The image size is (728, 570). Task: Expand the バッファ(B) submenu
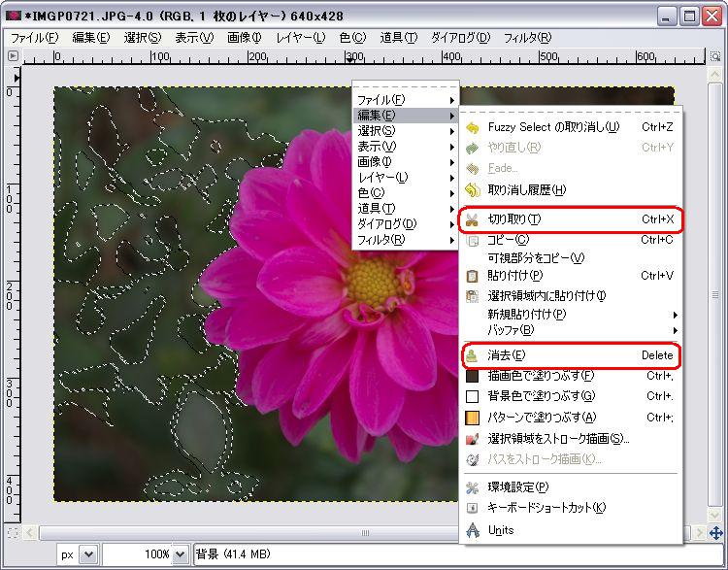click(571, 330)
